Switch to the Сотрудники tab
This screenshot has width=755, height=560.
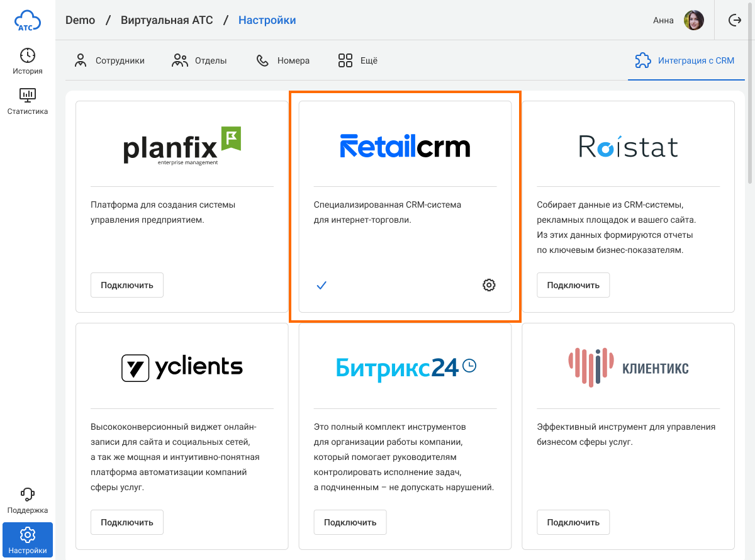(x=109, y=61)
